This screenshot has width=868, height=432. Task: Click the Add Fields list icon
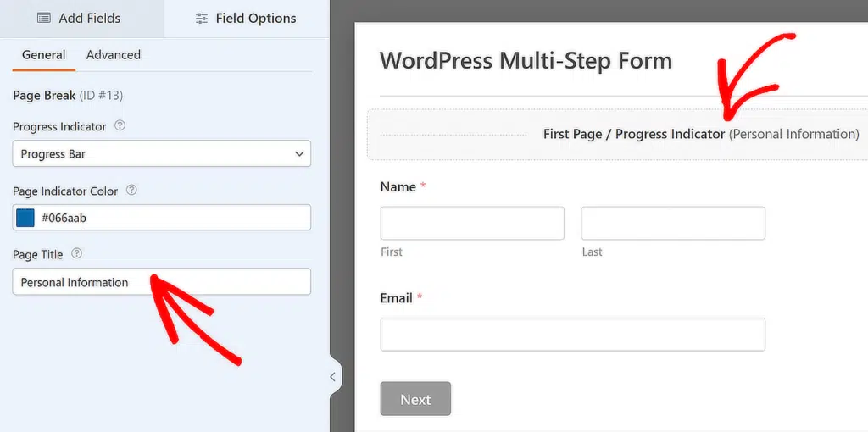(44, 19)
